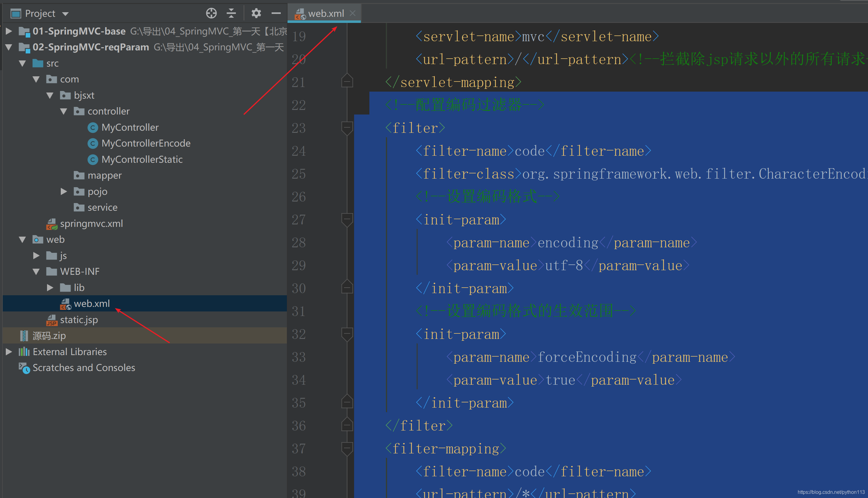Collapse the WEB-INF folder
868x498 pixels.
pos(36,271)
